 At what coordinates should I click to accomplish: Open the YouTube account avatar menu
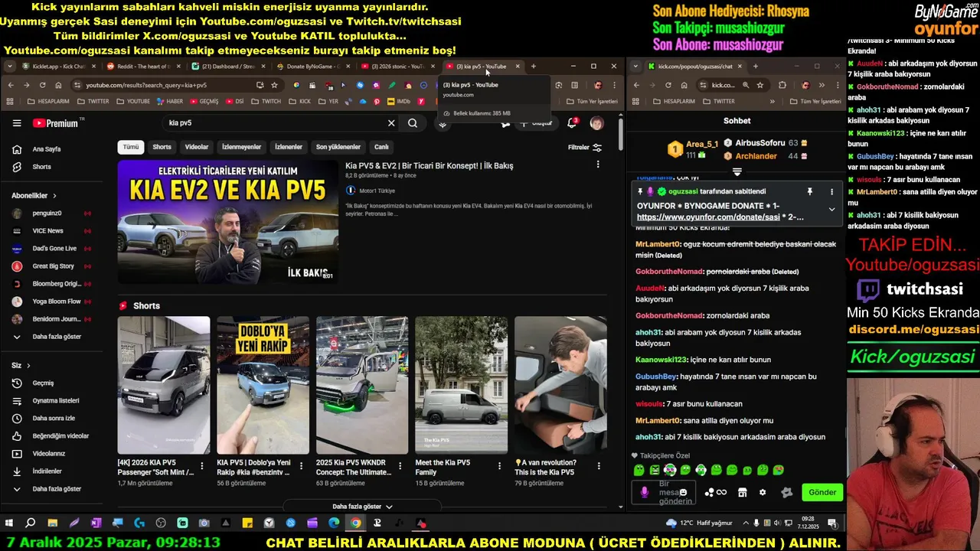pos(596,123)
